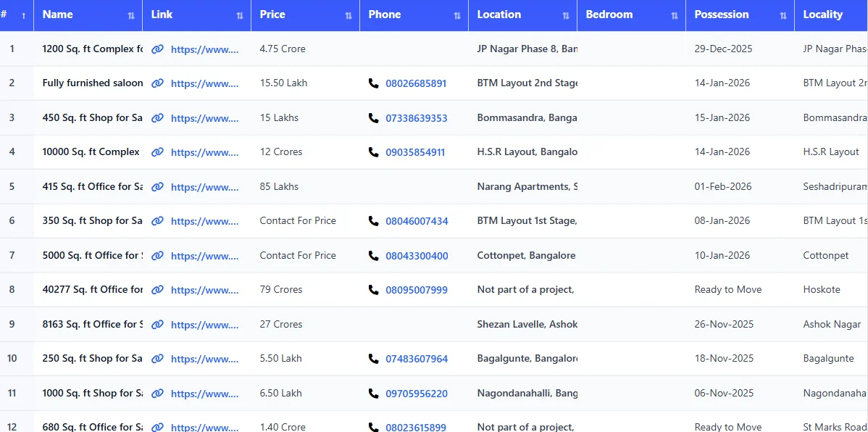Click the sort icon on the Name column
The height and width of the screenshot is (432, 868).
(x=130, y=14)
